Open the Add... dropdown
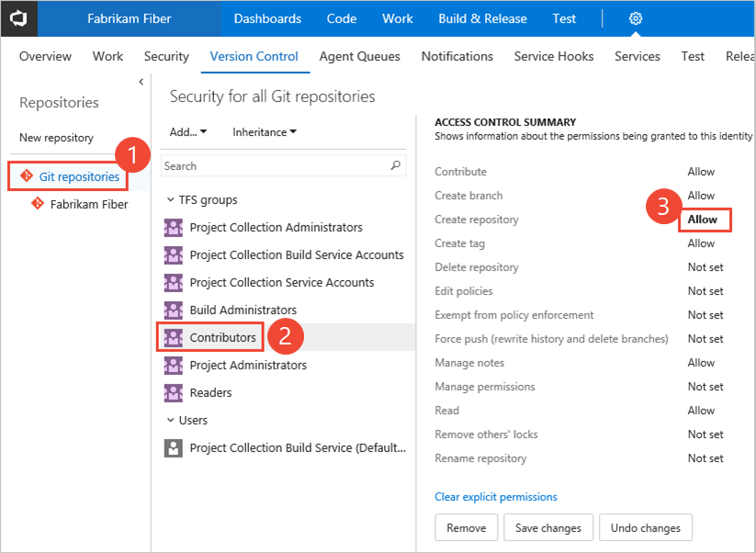 pyautogui.click(x=186, y=131)
